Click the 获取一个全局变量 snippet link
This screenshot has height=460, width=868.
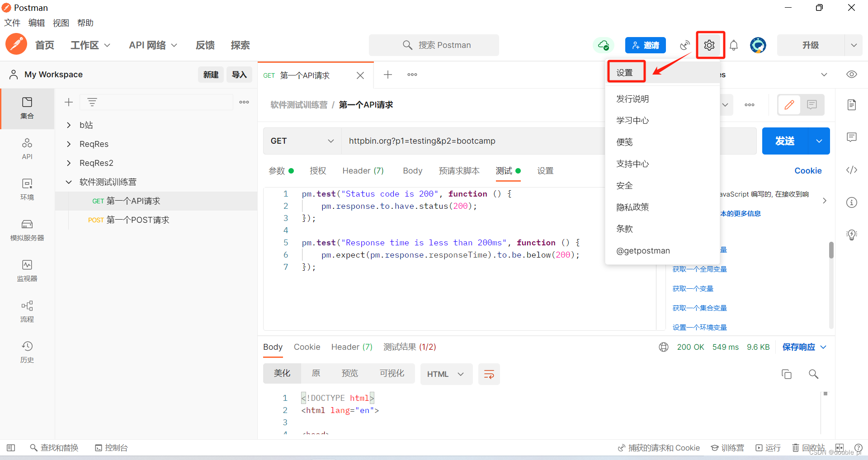coord(700,269)
